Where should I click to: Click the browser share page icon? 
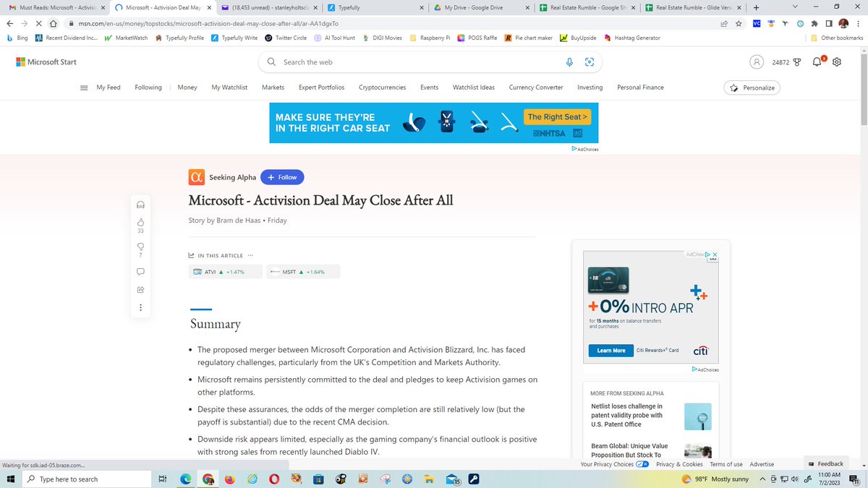pyautogui.click(x=725, y=23)
